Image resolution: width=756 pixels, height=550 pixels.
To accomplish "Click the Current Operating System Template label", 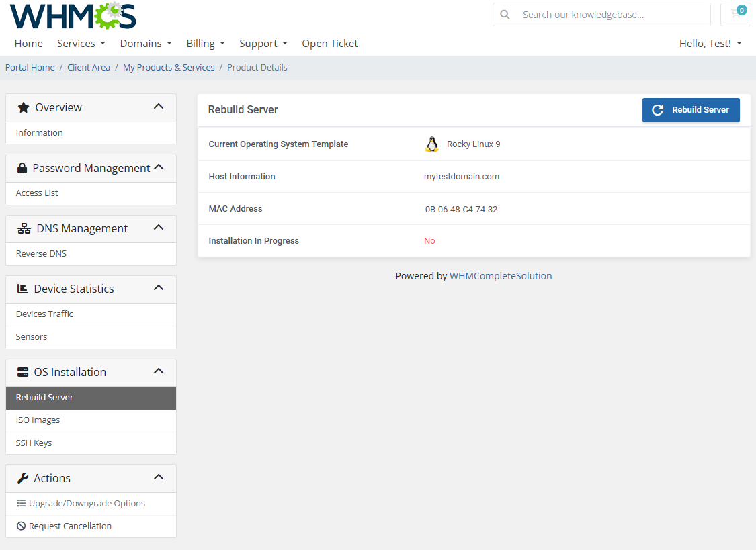I will click(278, 144).
